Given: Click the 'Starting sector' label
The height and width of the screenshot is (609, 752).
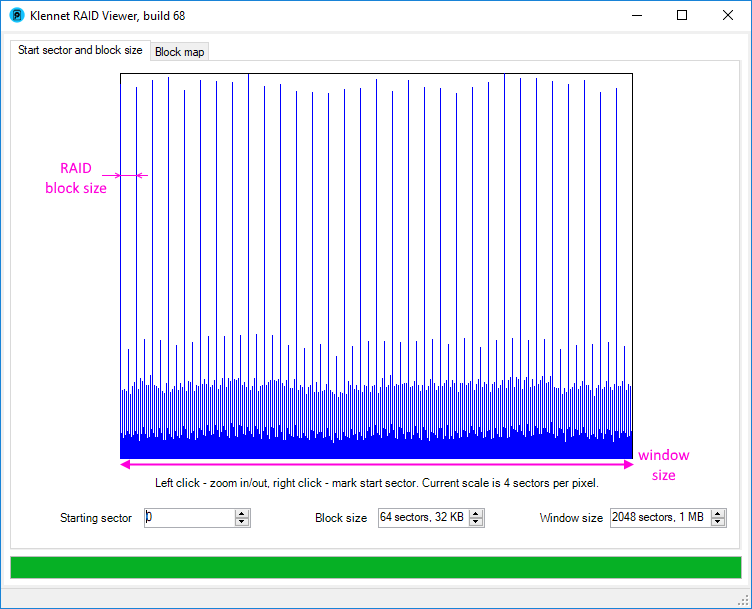Looking at the screenshot, I should [x=96, y=518].
